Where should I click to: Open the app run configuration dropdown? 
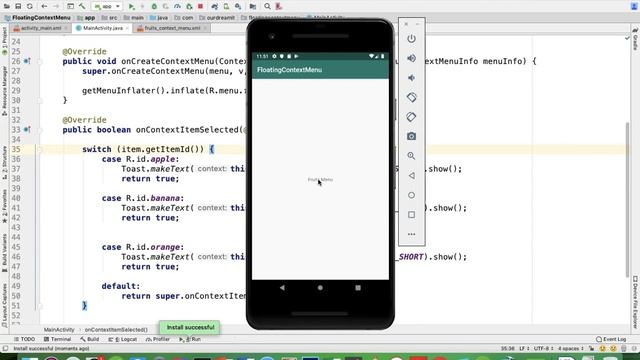tap(107, 7)
